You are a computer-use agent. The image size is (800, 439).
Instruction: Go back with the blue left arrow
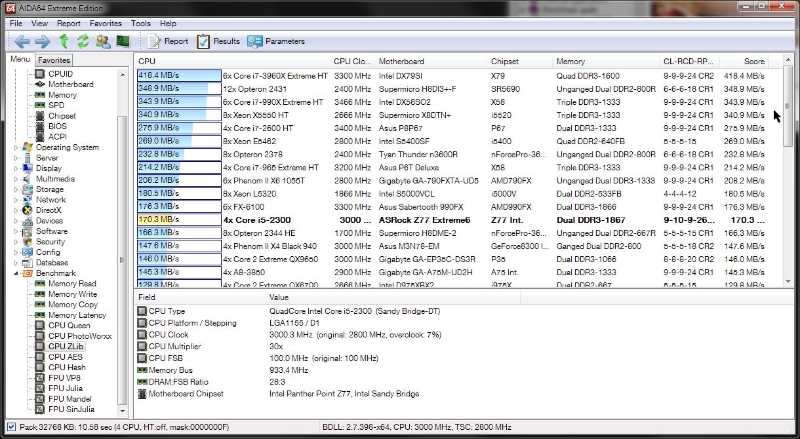click(x=22, y=41)
